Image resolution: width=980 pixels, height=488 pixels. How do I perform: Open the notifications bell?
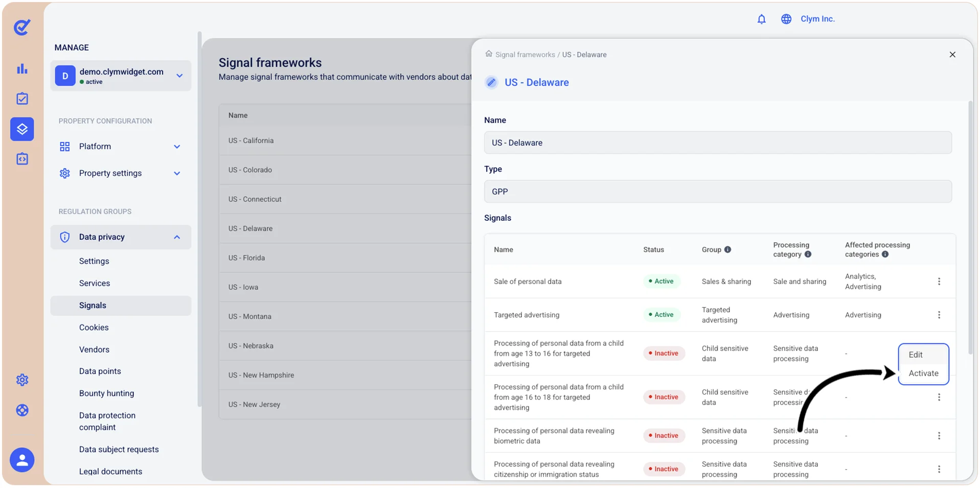[x=761, y=19]
